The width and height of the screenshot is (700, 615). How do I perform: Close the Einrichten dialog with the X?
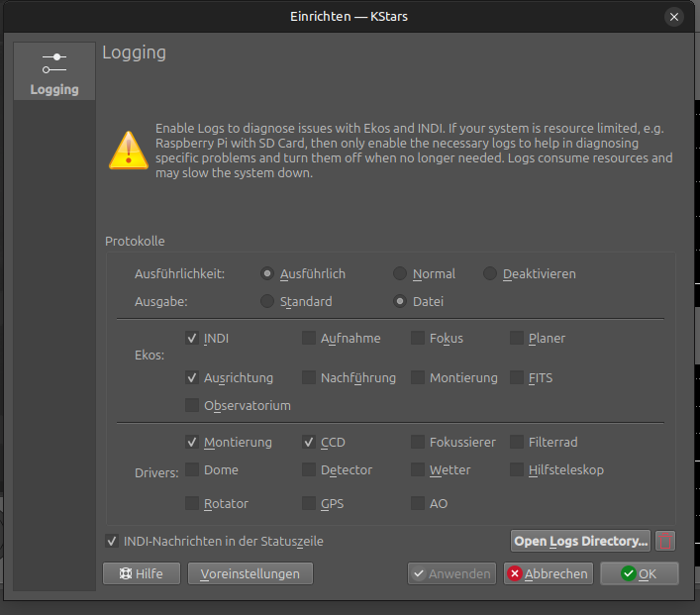(x=673, y=17)
